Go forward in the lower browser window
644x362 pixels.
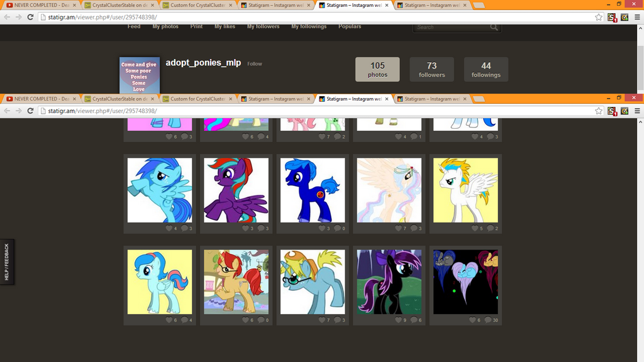[x=18, y=111]
